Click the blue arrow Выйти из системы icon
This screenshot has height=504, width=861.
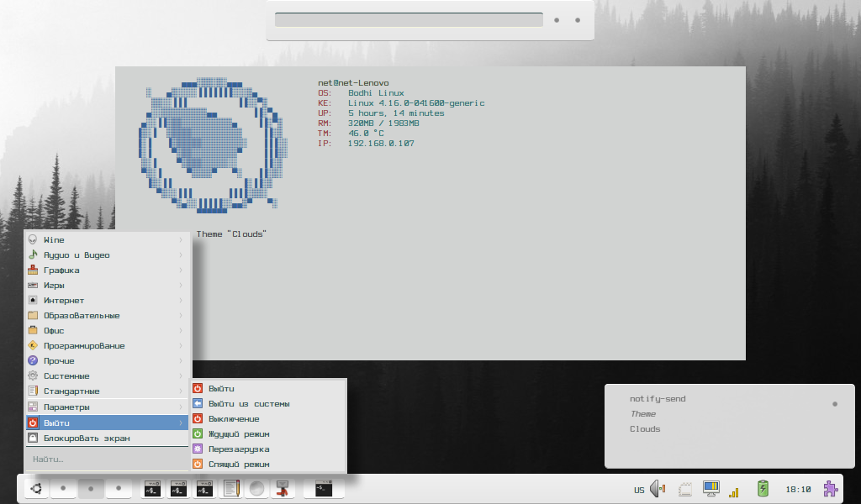[x=198, y=403]
